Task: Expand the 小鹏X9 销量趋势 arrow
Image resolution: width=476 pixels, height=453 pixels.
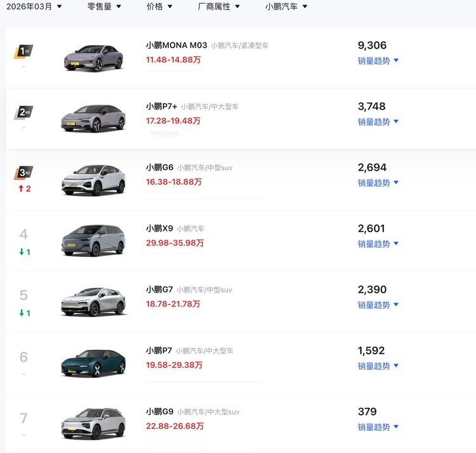Action: pos(396,244)
